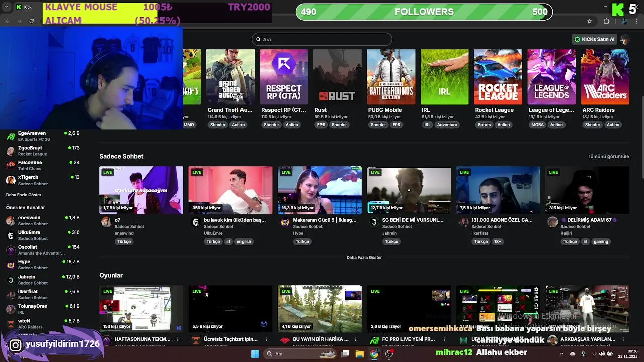Expand Daha Fazla Göster in sidebar

[24, 195]
